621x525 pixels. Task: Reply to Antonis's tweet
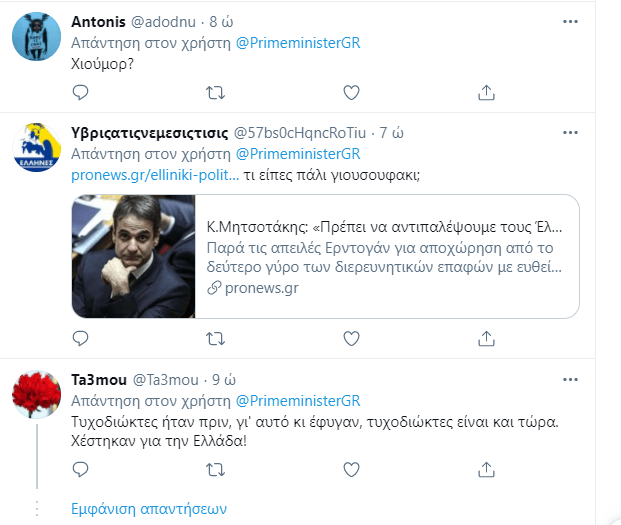point(82,93)
